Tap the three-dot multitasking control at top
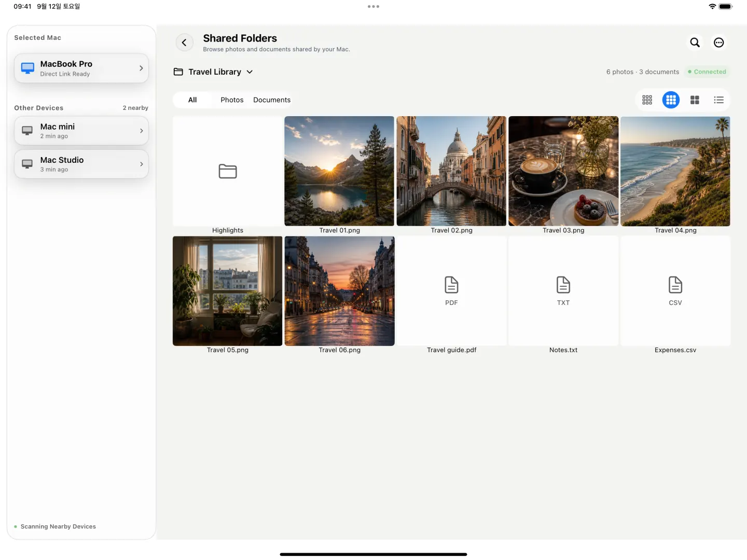Image resolution: width=747 pixels, height=560 pixels. point(374,7)
